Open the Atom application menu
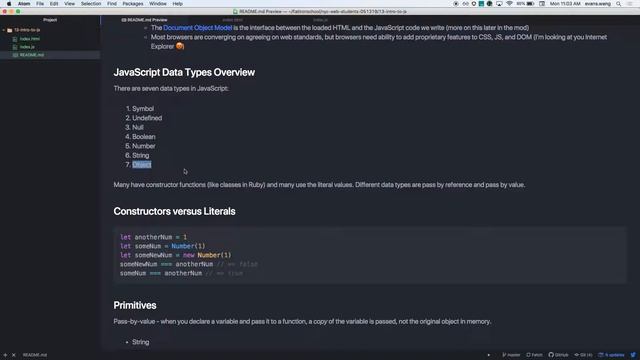The height and width of the screenshot is (360, 640). coord(24,4)
